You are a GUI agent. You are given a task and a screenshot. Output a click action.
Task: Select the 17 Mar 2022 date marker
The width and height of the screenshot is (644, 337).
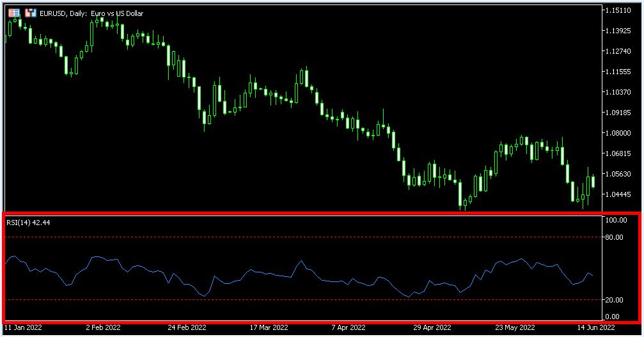269,327
